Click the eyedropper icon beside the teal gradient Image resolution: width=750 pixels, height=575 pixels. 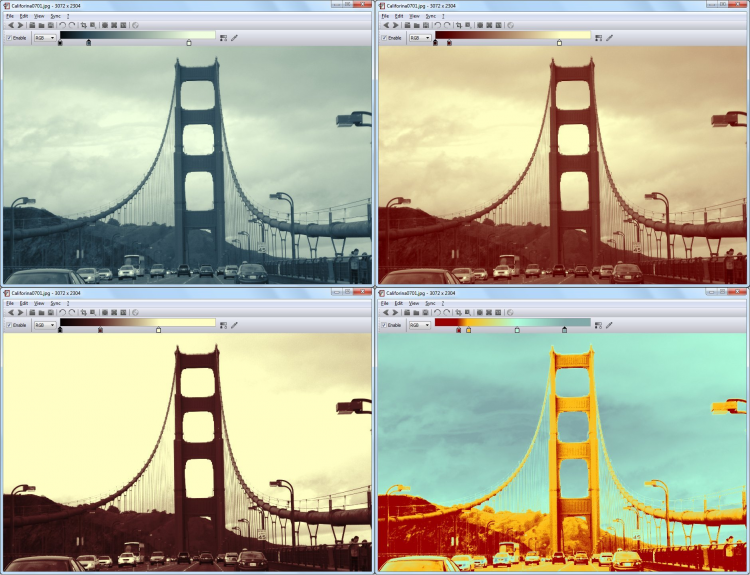[x=234, y=38]
